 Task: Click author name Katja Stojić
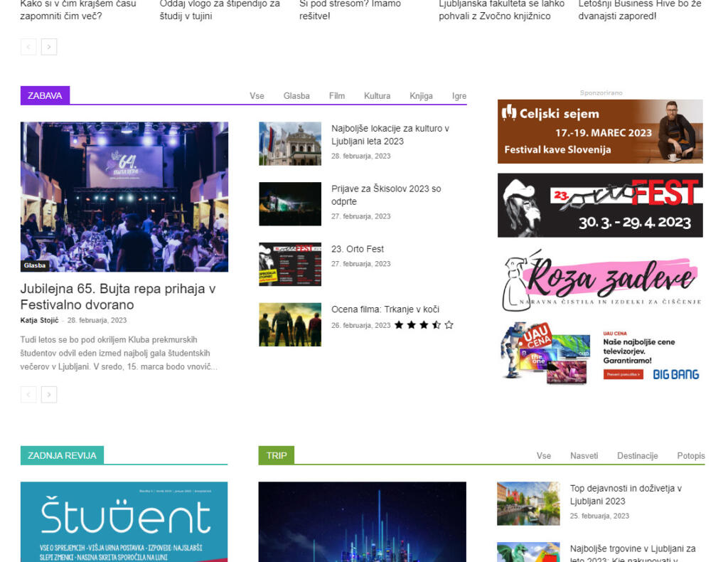click(x=40, y=320)
